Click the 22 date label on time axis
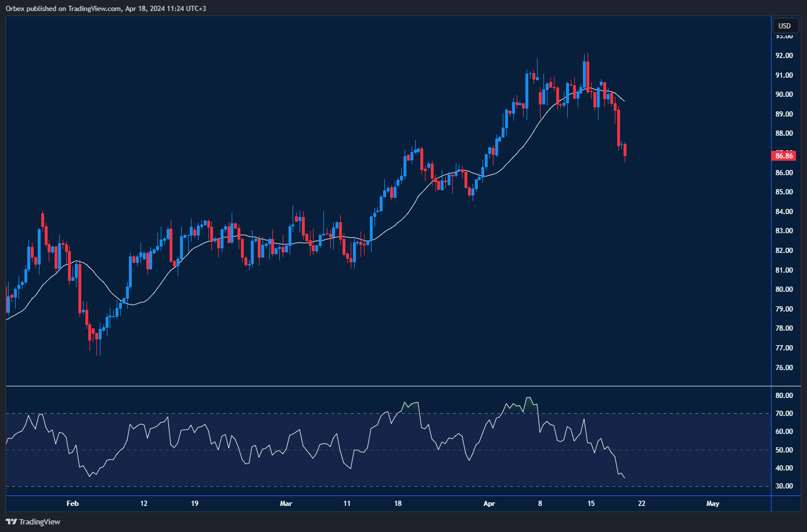The width and height of the screenshot is (807, 532). [x=642, y=504]
